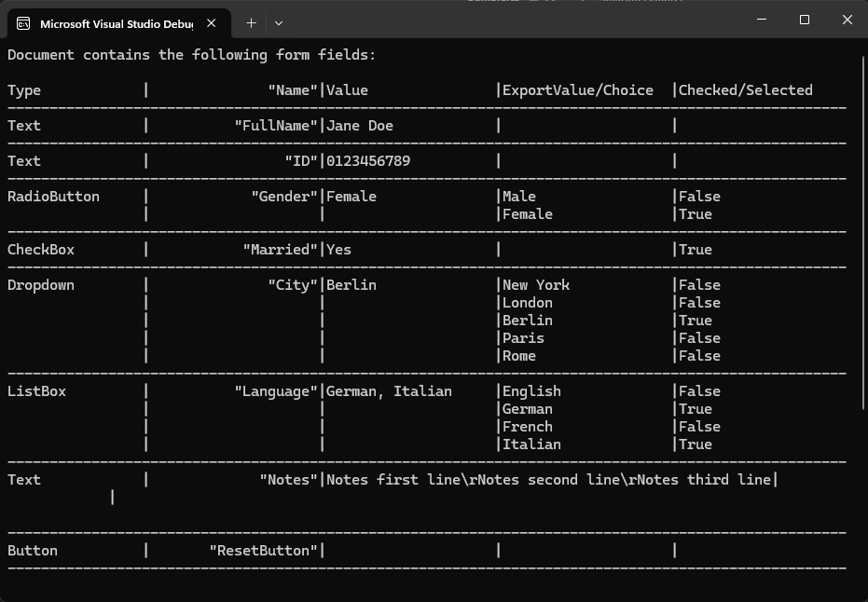Click the "Gender" field name
Image resolution: width=868 pixels, height=602 pixels.
pos(284,197)
